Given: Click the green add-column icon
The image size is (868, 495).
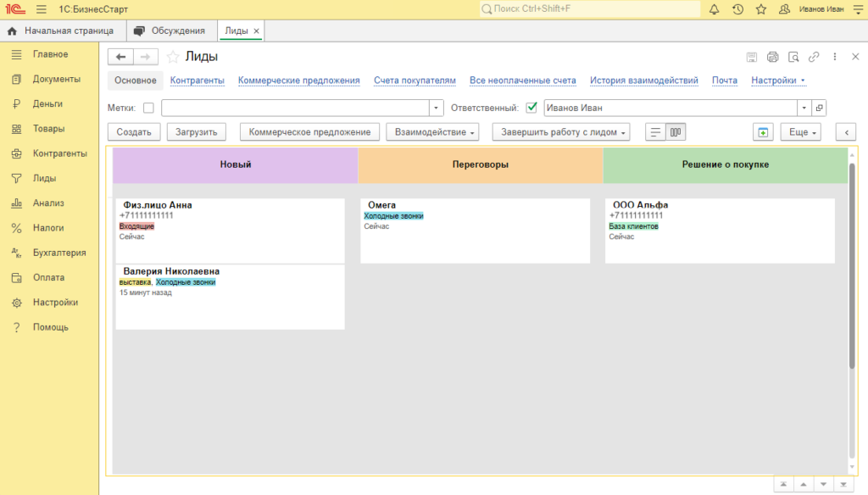Looking at the screenshot, I should click(x=763, y=131).
